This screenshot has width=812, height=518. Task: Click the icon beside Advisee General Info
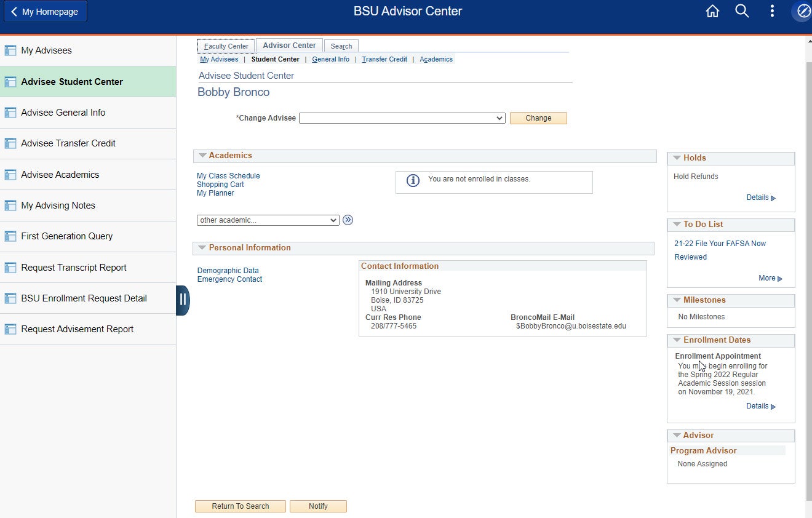pyautogui.click(x=10, y=113)
